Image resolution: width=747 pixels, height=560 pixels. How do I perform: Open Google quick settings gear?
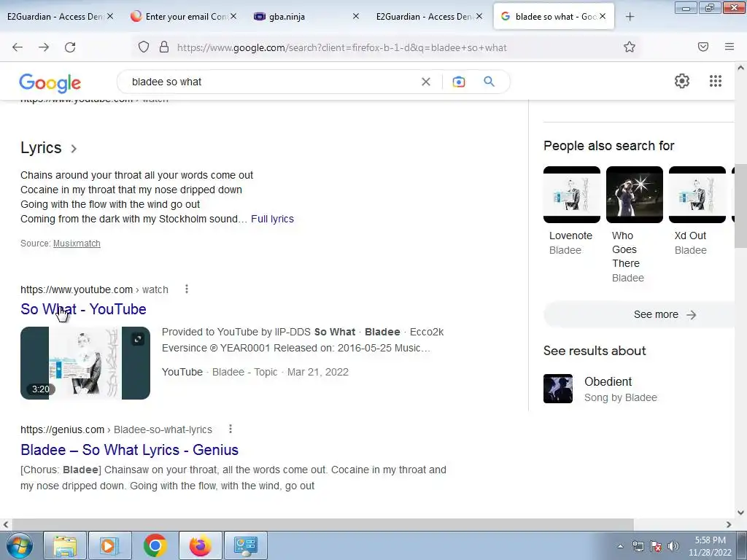pyautogui.click(x=682, y=81)
